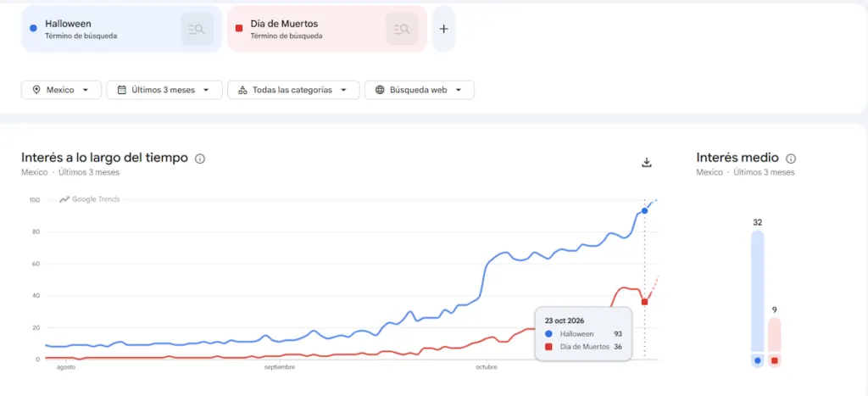Click the blue Halloween color dot in chip
Viewport: 868px width, 396px height.
(x=33, y=28)
